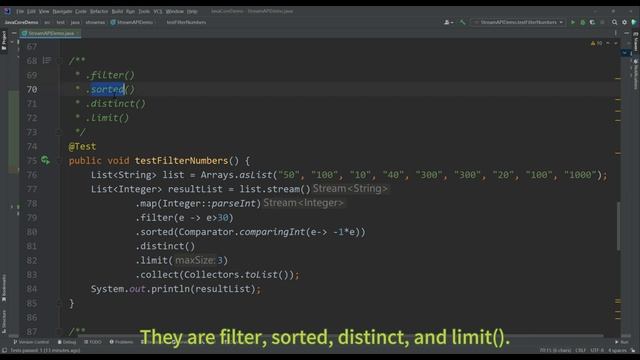The image size is (640, 360).
Task: Open the Code menu
Action: click(x=81, y=11)
